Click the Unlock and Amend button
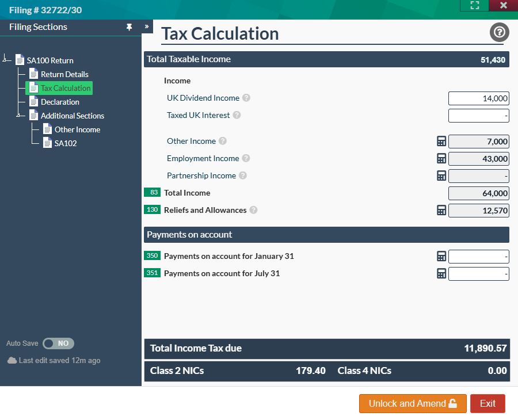518x420 pixels. (x=412, y=403)
